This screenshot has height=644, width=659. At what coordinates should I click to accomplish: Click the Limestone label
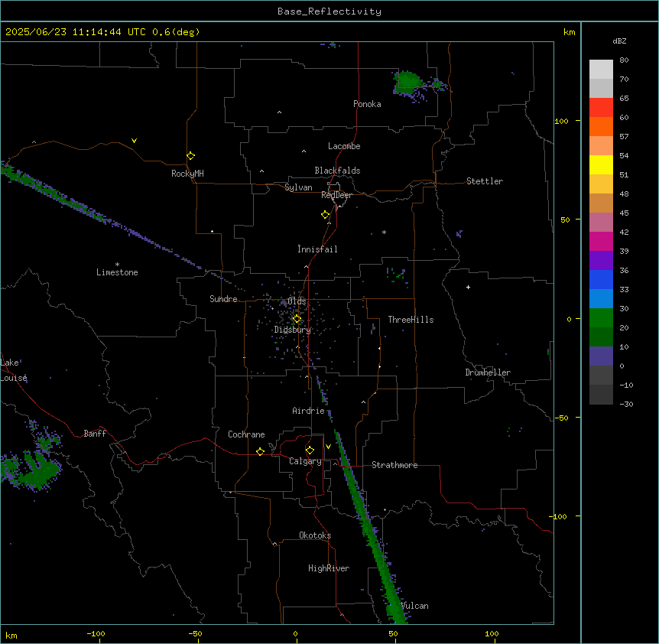click(x=117, y=272)
